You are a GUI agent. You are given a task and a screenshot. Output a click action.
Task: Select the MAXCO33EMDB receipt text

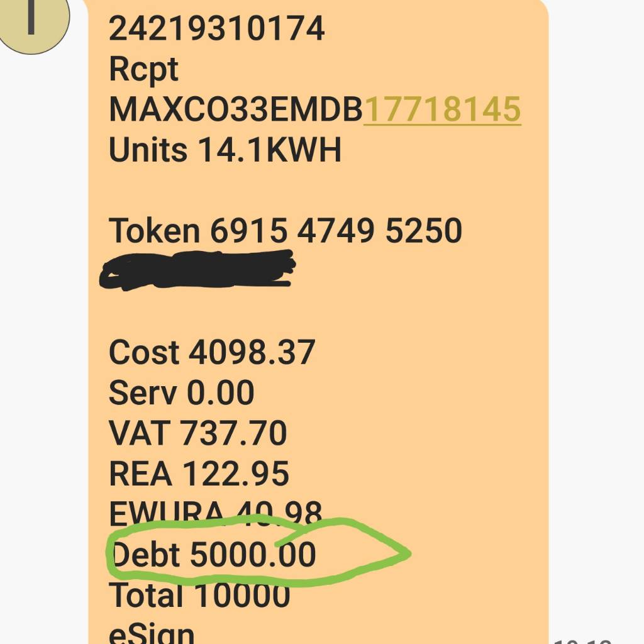tap(236, 110)
